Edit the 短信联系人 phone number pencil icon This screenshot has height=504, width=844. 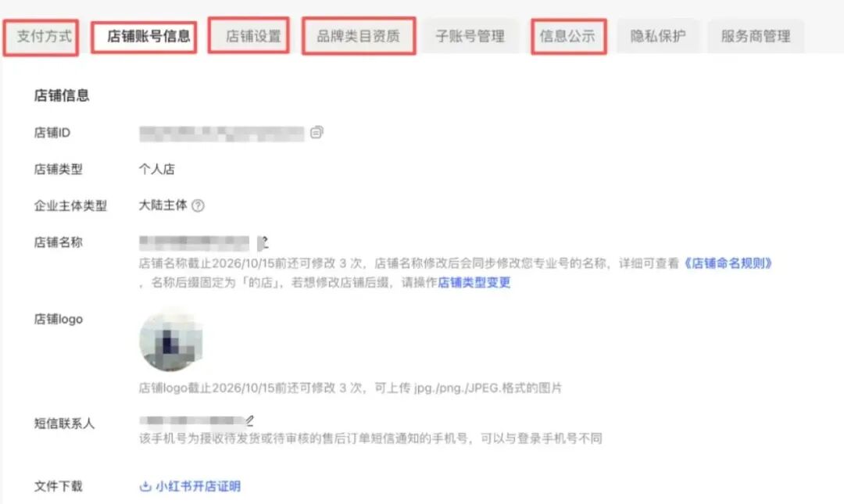point(249,420)
